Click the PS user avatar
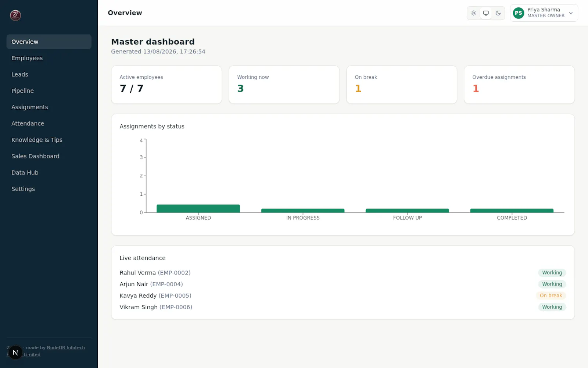Viewport: 588px width, 368px height. (x=518, y=13)
